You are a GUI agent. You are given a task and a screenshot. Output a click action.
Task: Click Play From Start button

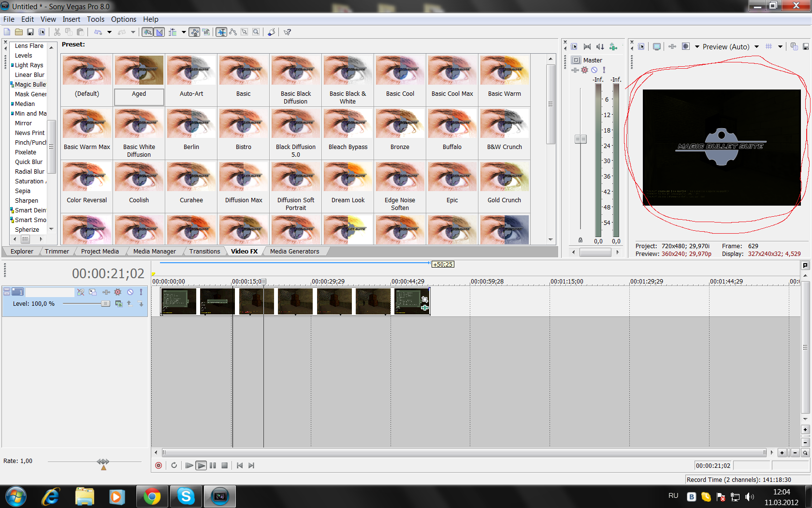tap(189, 465)
